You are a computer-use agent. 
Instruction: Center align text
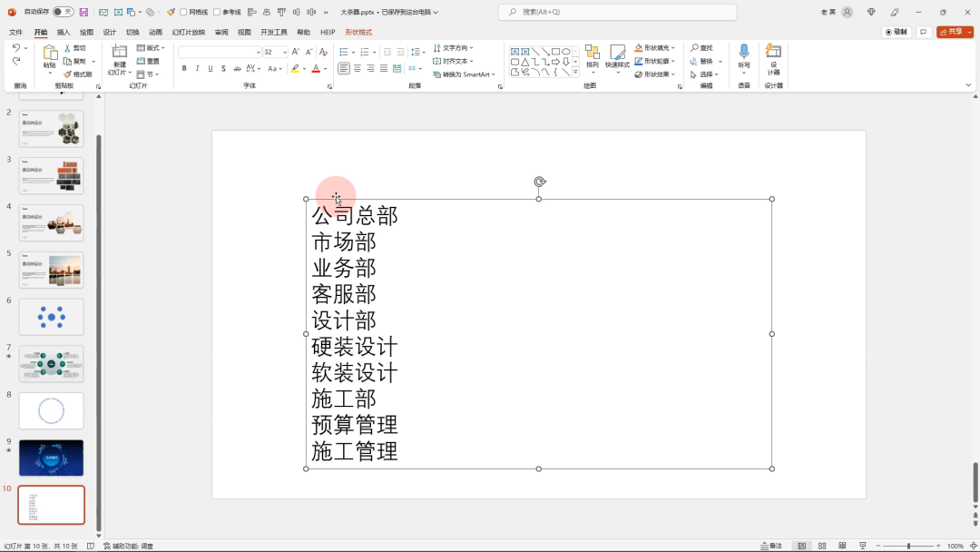coord(358,68)
